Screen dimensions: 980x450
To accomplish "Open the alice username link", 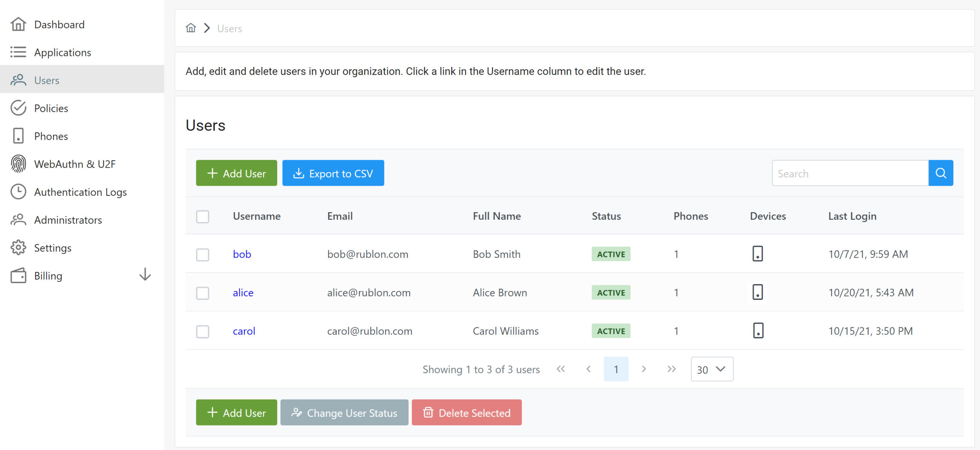I will click(243, 293).
